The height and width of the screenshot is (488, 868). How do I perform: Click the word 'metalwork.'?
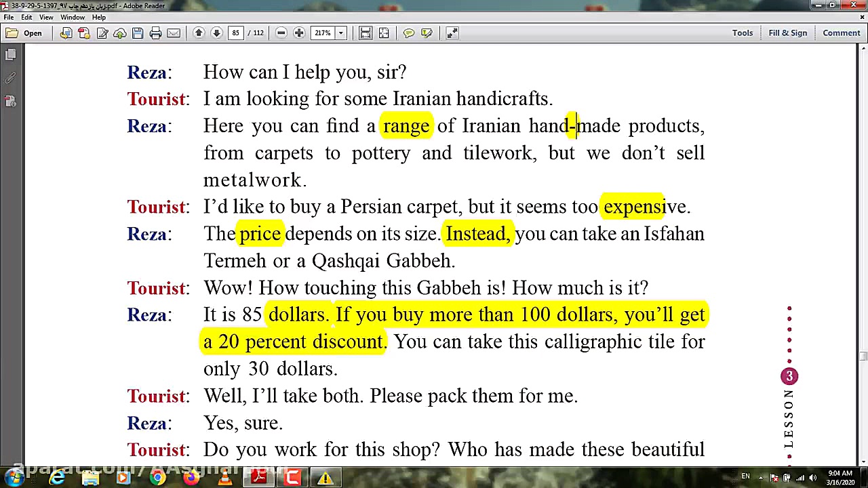pyautogui.click(x=255, y=180)
